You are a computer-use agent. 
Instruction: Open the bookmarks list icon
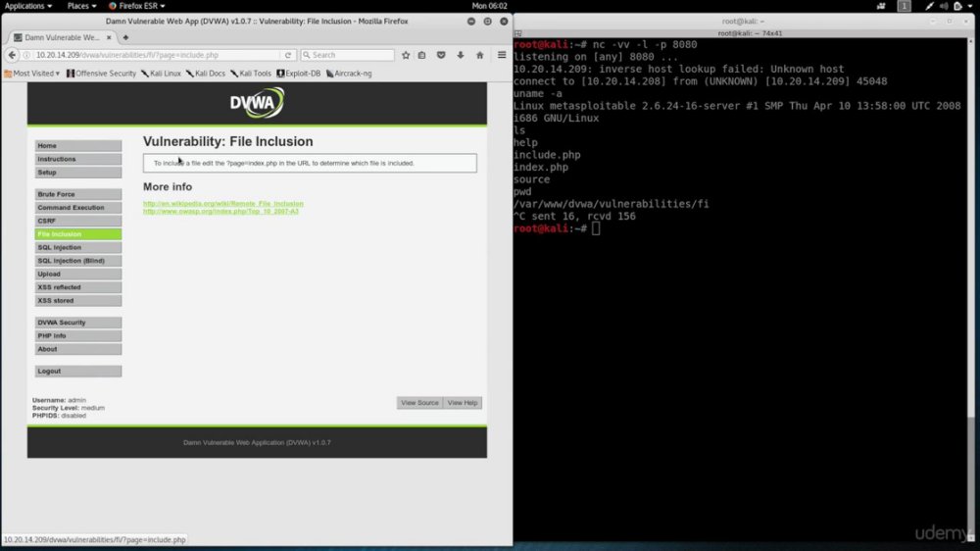(x=421, y=55)
